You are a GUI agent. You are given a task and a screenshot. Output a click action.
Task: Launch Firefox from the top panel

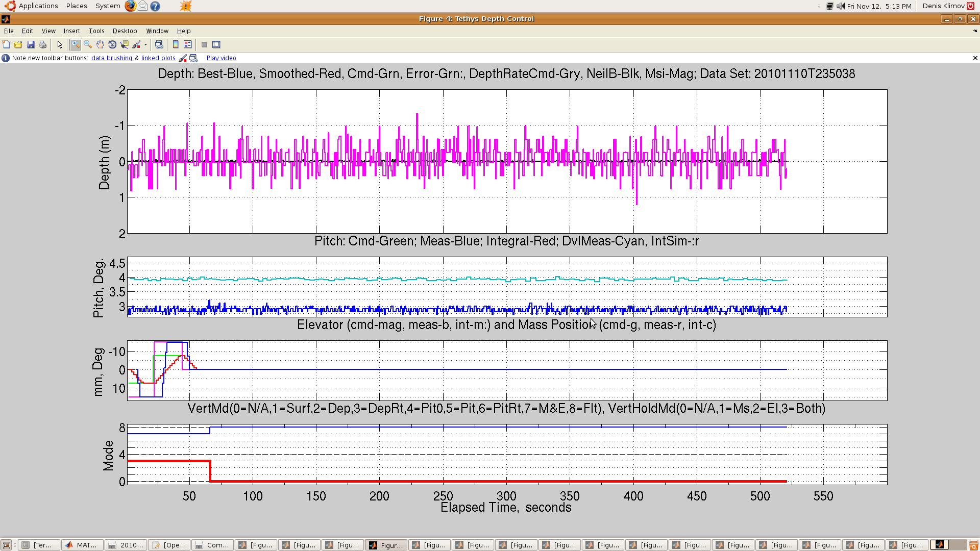[131, 6]
